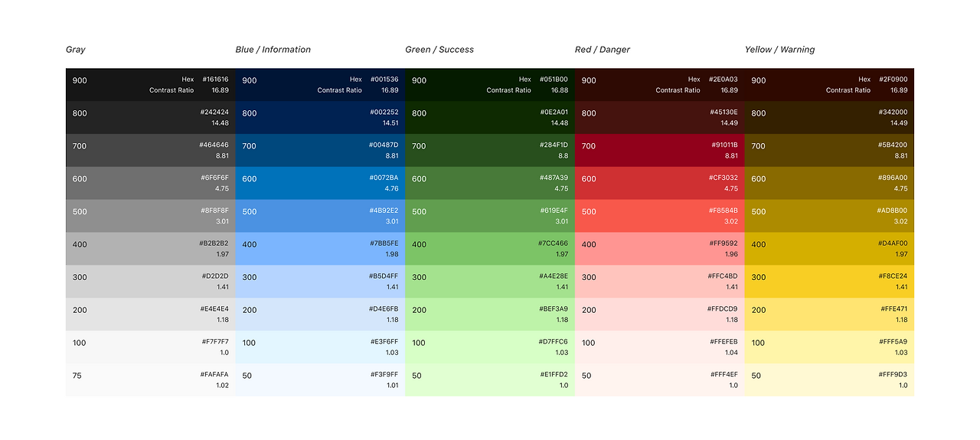The width and height of the screenshot is (980, 440).
Task: Select the Blue 300 swatch #B5D4FF
Action: (x=321, y=282)
